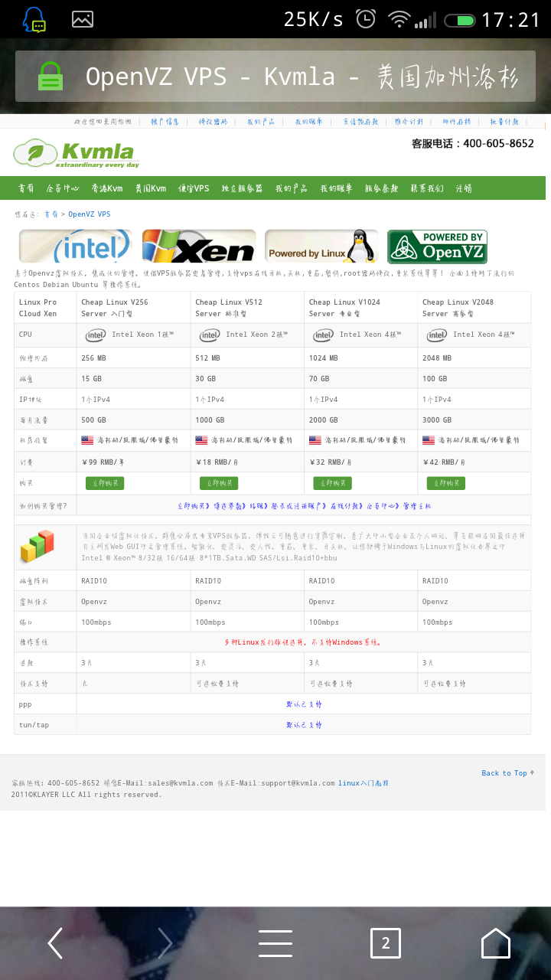This screenshot has width=551, height=980.
Task: Click the buy button under V512 server
Action: pos(219,483)
